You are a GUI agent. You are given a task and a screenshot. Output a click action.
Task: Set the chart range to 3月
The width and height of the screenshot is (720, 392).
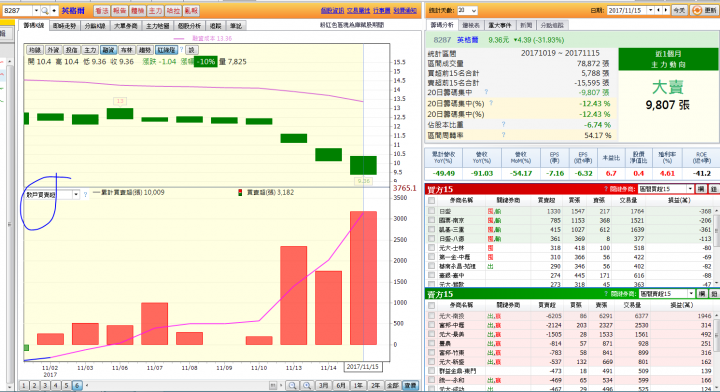coord(323,386)
